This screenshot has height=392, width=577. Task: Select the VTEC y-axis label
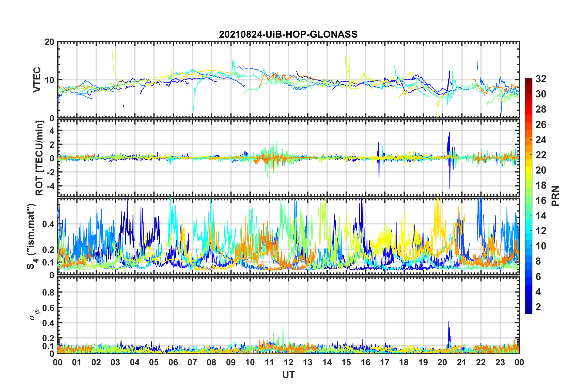37,80
